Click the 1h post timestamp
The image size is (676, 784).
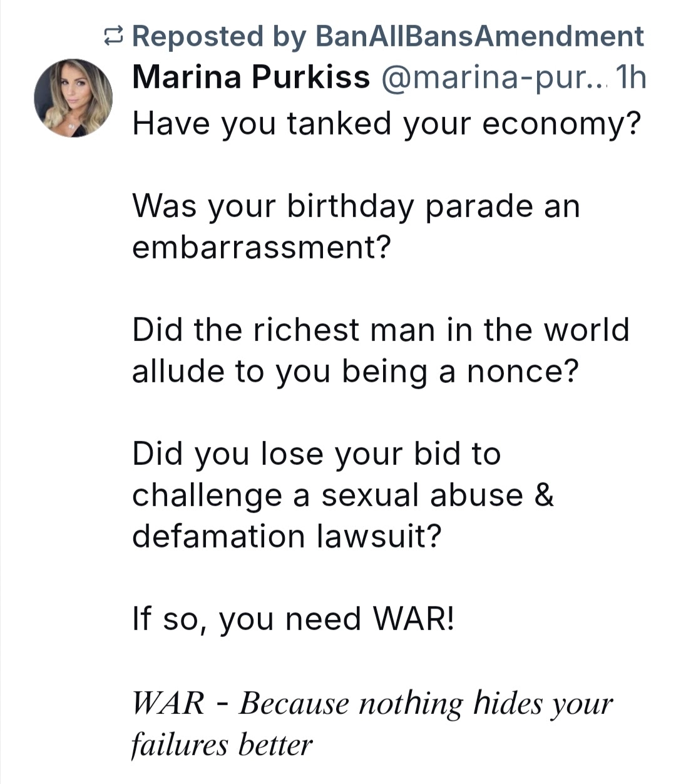point(630,78)
